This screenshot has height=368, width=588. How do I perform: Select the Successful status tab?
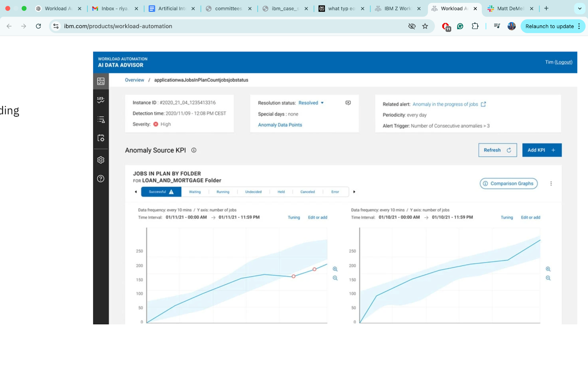pos(161,192)
